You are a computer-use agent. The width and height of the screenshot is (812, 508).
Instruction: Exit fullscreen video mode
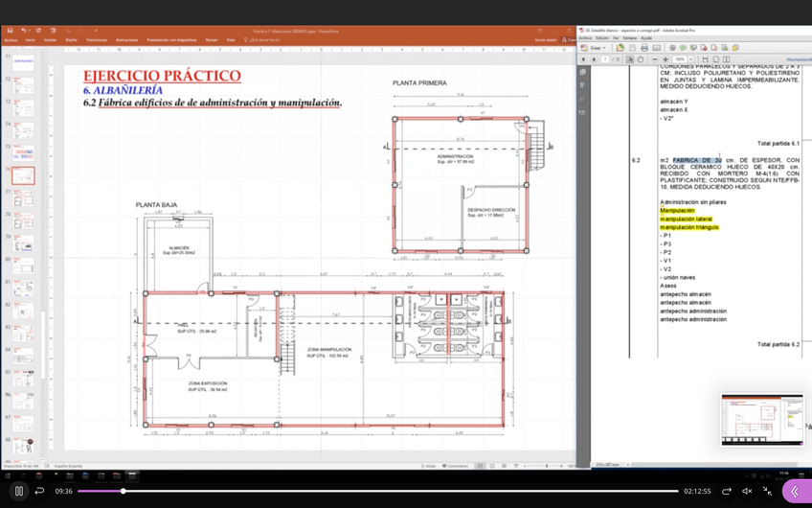pyautogui.click(x=767, y=491)
